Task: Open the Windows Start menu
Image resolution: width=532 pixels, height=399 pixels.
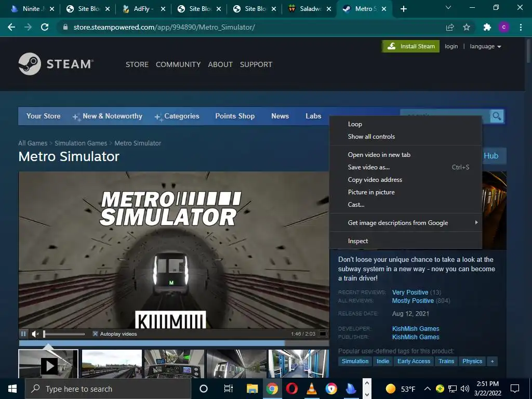Action: (12, 389)
